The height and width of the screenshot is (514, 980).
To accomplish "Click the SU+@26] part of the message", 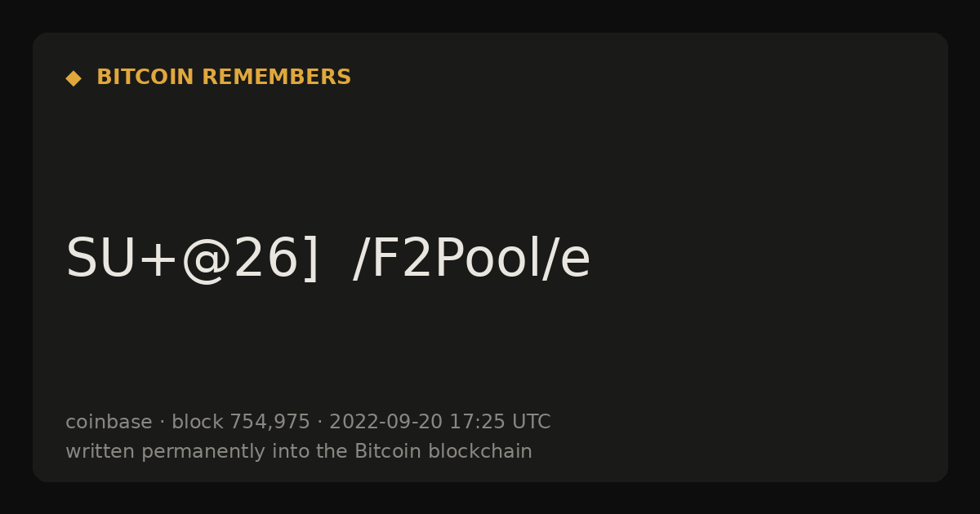I will (193, 259).
